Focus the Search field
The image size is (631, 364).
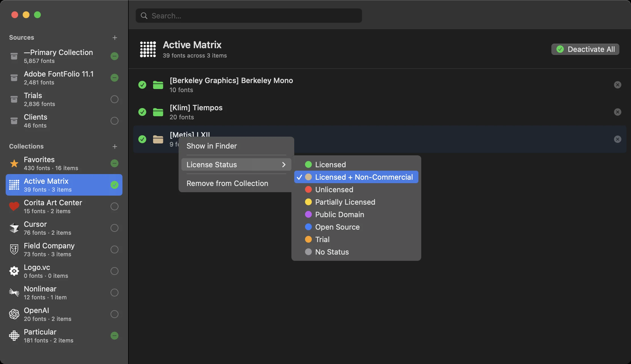(x=249, y=16)
